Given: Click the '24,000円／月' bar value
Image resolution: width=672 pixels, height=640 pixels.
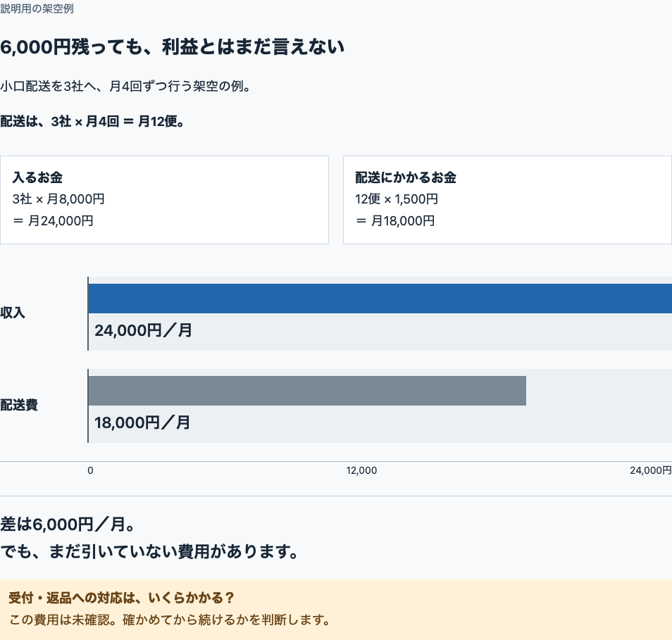Looking at the screenshot, I should 143,330.
